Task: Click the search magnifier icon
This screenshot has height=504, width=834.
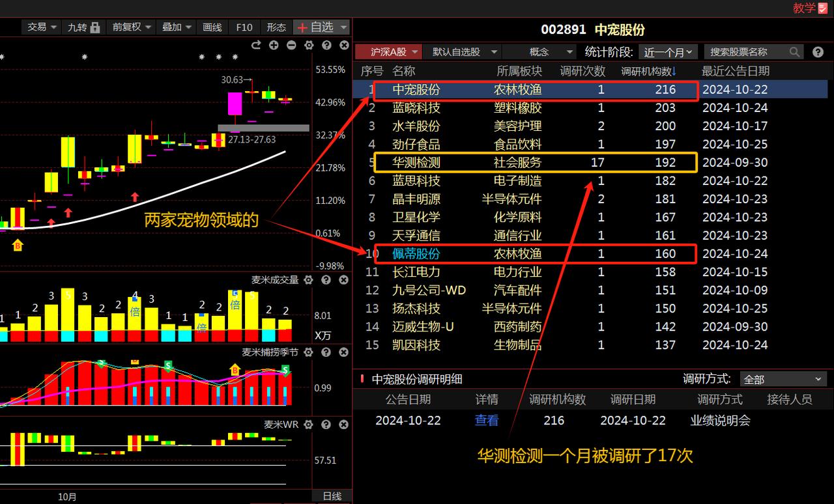Action: point(795,51)
